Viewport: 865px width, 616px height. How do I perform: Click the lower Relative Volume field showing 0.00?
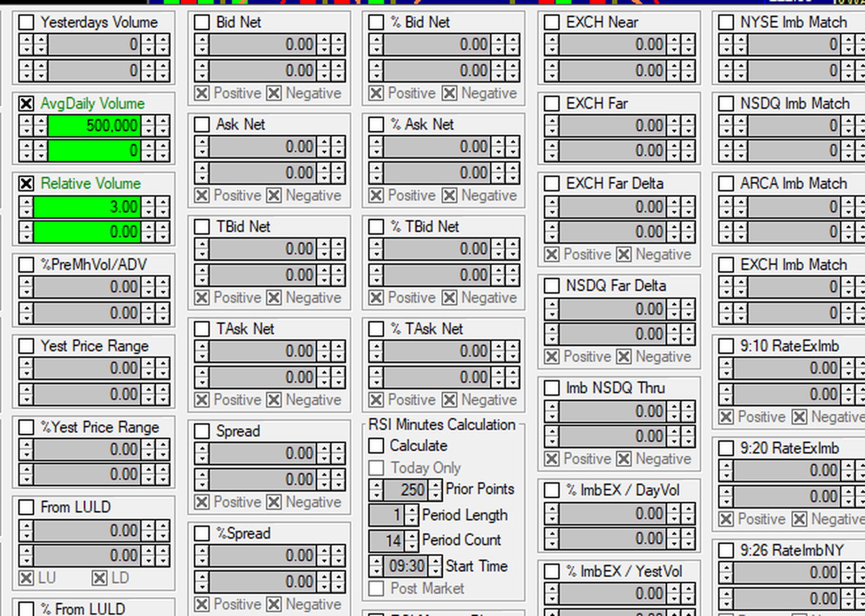(x=86, y=232)
